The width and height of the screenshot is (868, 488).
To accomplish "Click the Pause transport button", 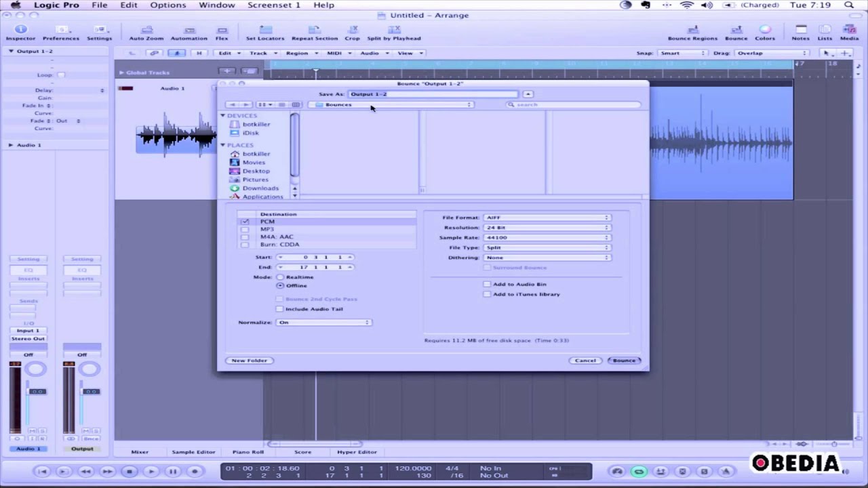I will pos(173,471).
